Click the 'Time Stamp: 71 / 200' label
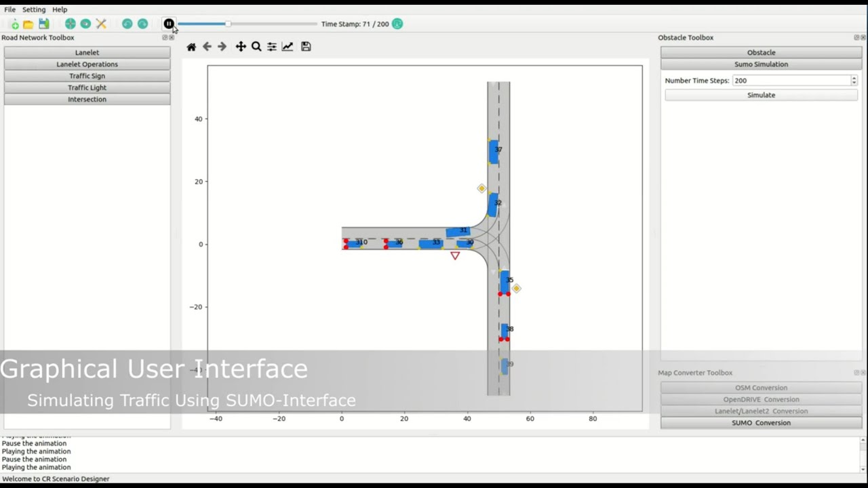 (355, 24)
